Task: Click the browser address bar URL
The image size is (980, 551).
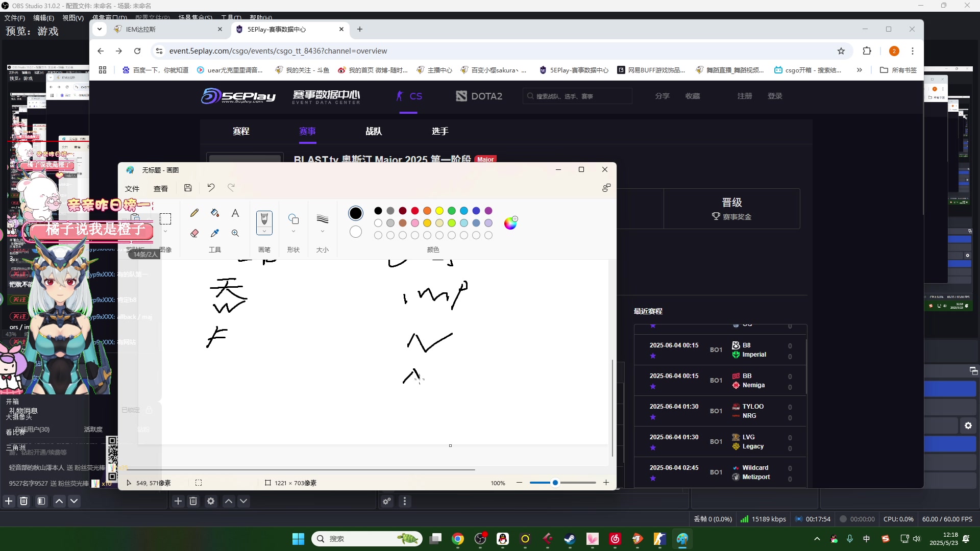Action: [x=278, y=51]
